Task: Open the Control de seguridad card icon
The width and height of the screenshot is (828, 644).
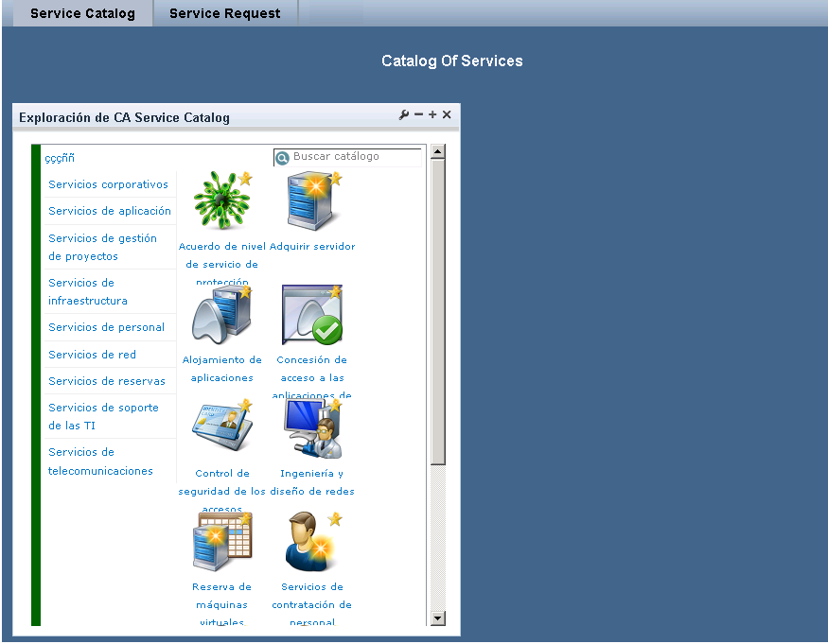Action: [221, 428]
